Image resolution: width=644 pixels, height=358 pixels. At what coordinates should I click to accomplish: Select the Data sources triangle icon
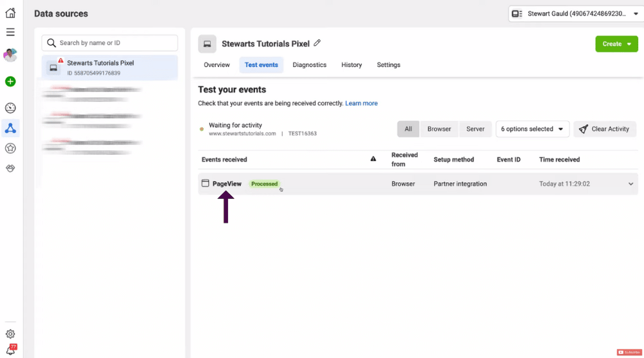click(10, 128)
